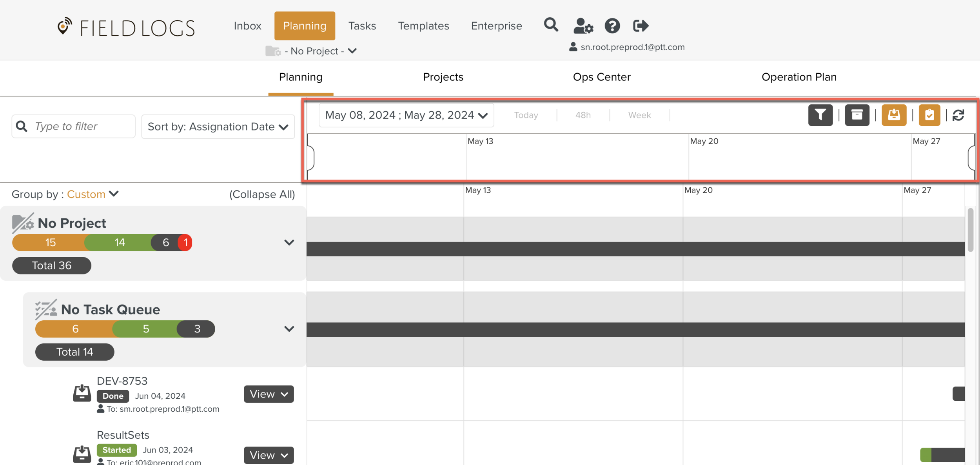Image resolution: width=980 pixels, height=465 pixels.
Task: Click left handle of timeline range slider
Action: [310, 158]
